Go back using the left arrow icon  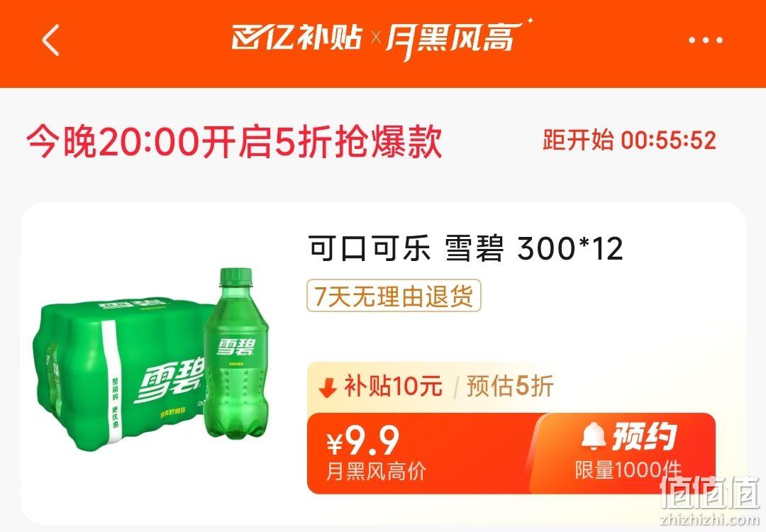click(x=50, y=40)
